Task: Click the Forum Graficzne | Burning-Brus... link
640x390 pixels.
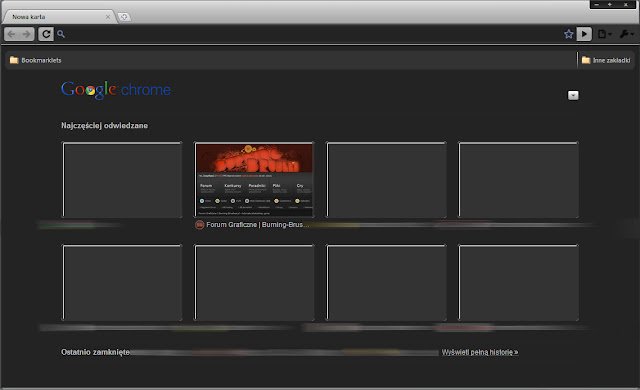Action: [x=258, y=225]
